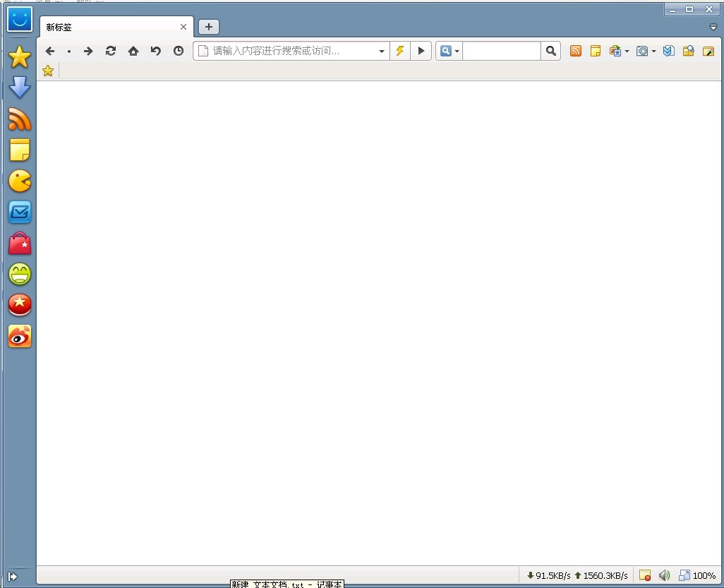Click the Pac-Man games icon in the sidebar

[20, 181]
